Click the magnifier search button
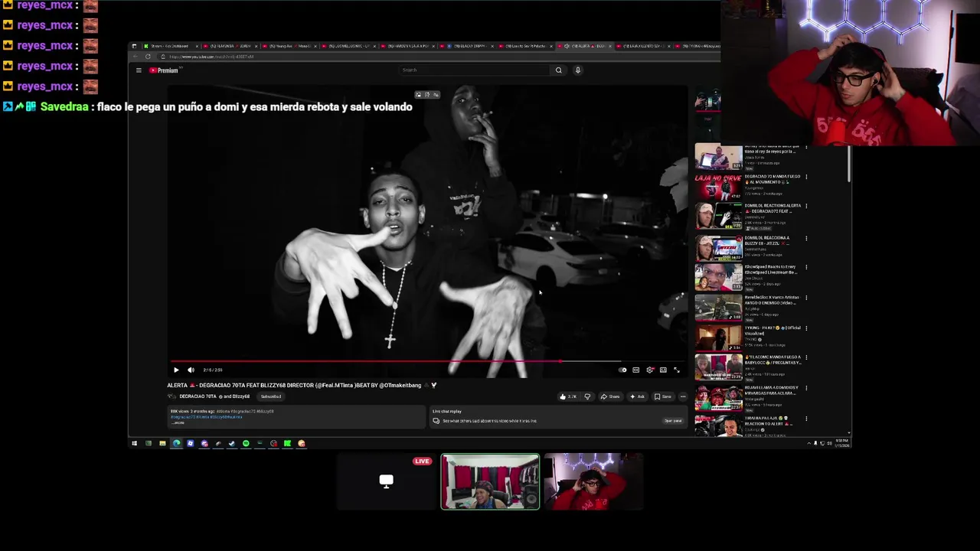 click(558, 70)
